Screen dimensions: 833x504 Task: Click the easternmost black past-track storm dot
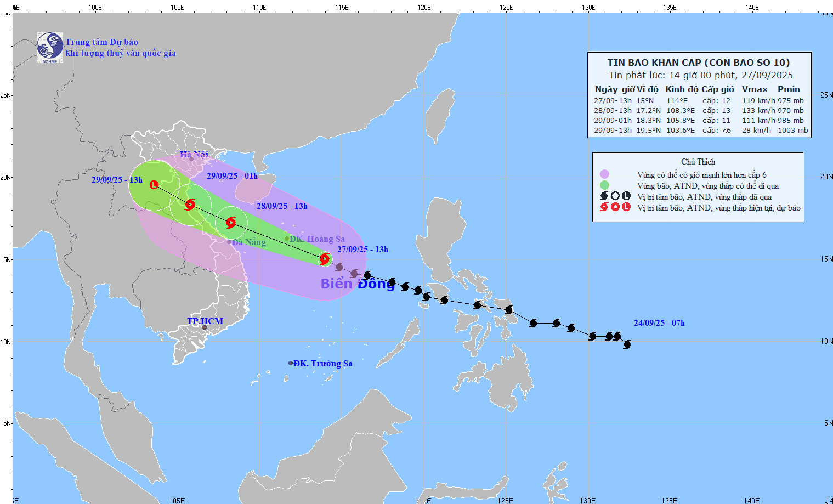click(x=627, y=344)
